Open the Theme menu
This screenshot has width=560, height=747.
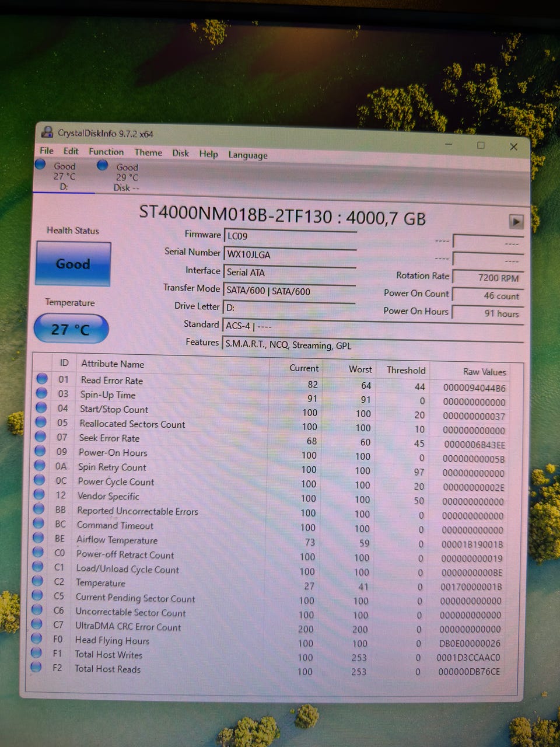coord(148,152)
